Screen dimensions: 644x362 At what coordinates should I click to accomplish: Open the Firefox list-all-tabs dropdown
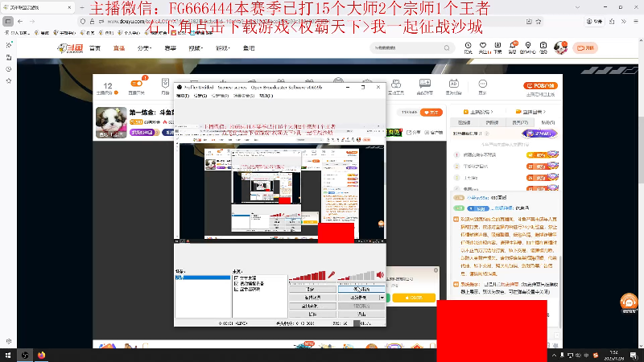pos(577,7)
